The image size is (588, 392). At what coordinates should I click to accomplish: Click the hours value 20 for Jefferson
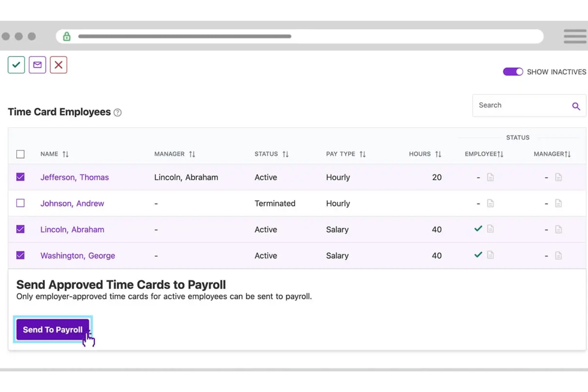[437, 178]
